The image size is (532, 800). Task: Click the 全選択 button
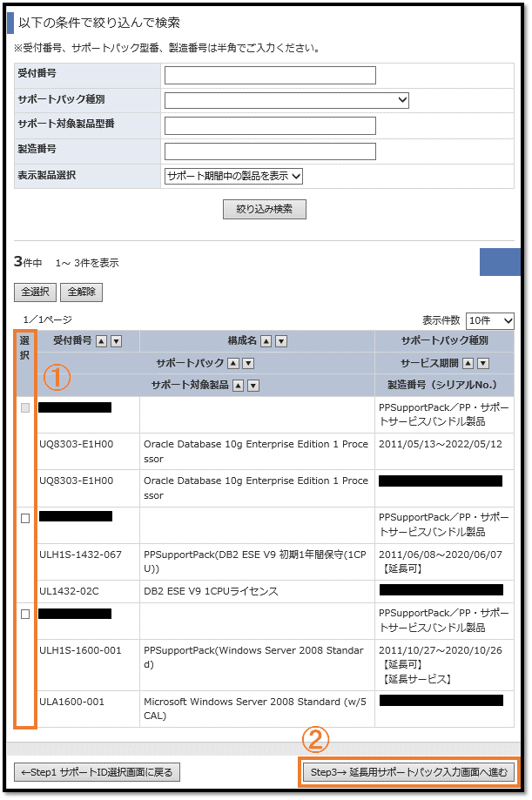[x=34, y=292]
